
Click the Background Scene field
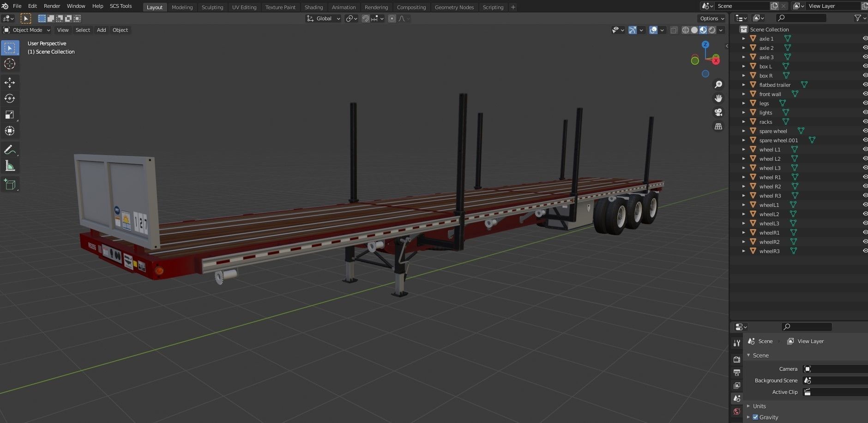pos(835,381)
